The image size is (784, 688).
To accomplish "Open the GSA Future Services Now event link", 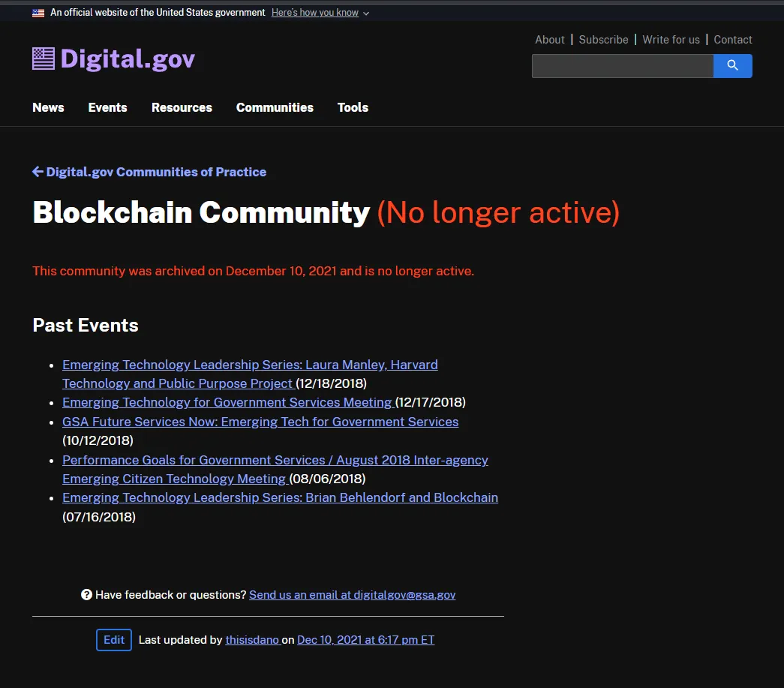I will click(x=260, y=422).
